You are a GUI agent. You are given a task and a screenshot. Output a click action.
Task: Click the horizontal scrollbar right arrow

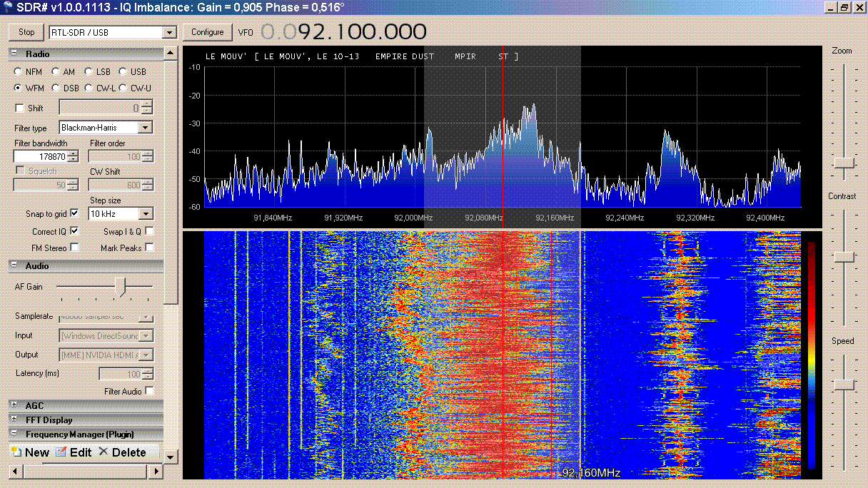point(157,472)
